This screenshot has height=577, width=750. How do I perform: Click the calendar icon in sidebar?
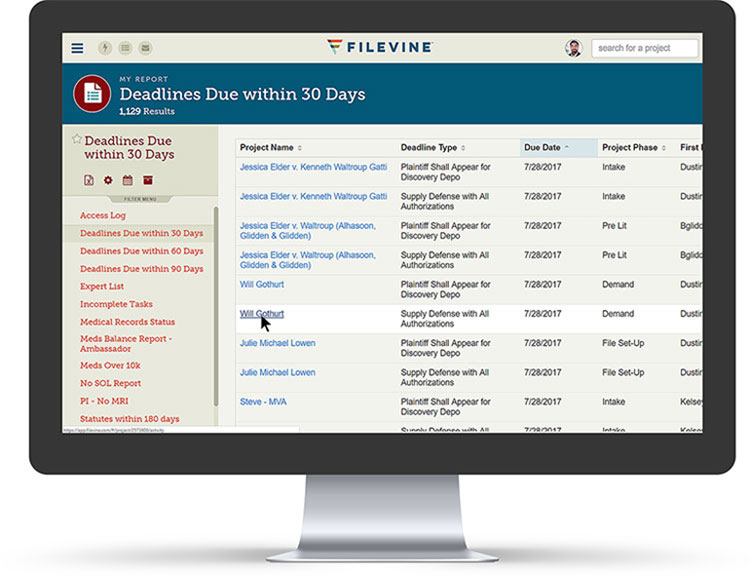(127, 180)
